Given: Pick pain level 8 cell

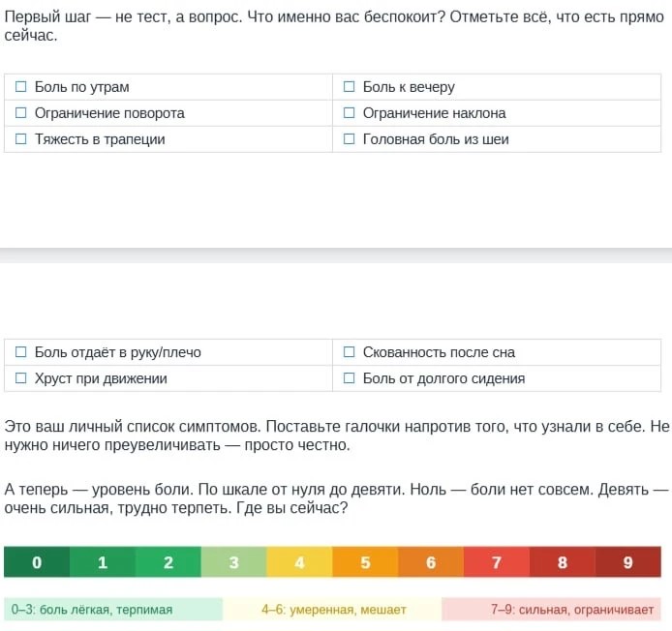Looking at the screenshot, I should click(x=563, y=561).
